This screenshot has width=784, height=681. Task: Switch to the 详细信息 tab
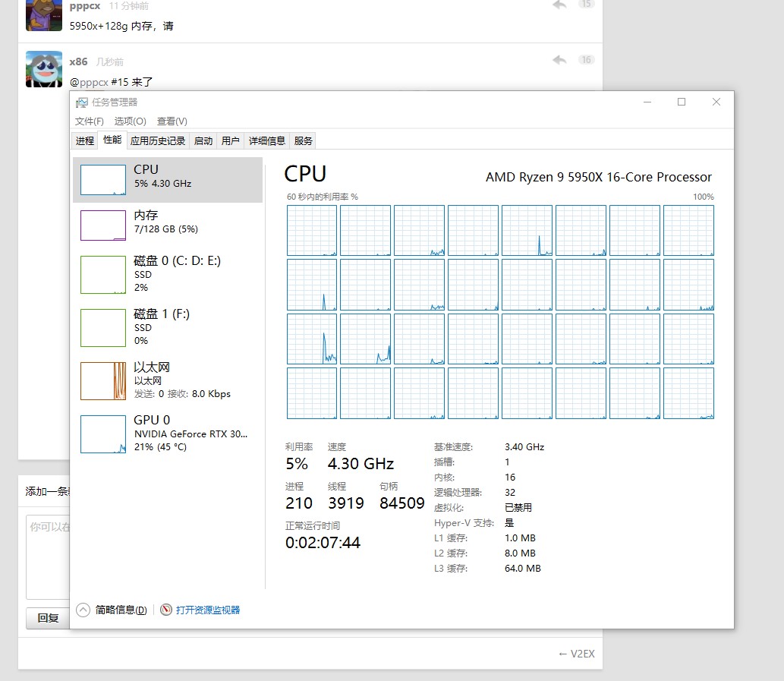pyautogui.click(x=267, y=140)
